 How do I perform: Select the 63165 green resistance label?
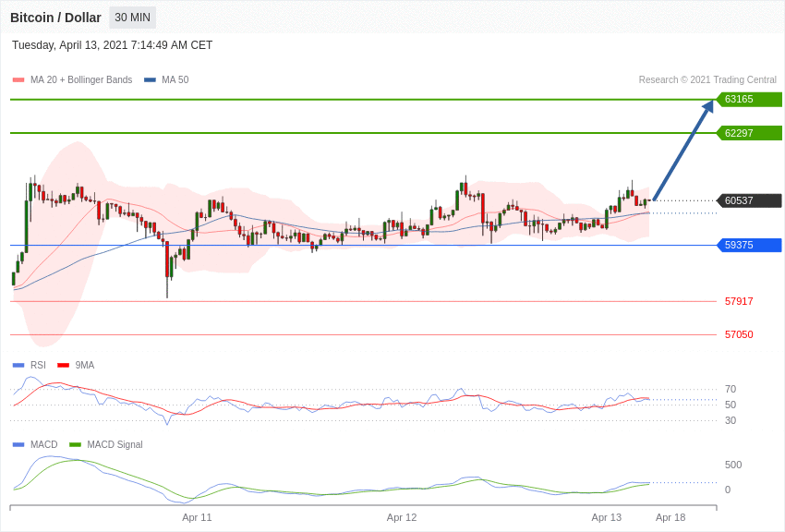tap(750, 99)
